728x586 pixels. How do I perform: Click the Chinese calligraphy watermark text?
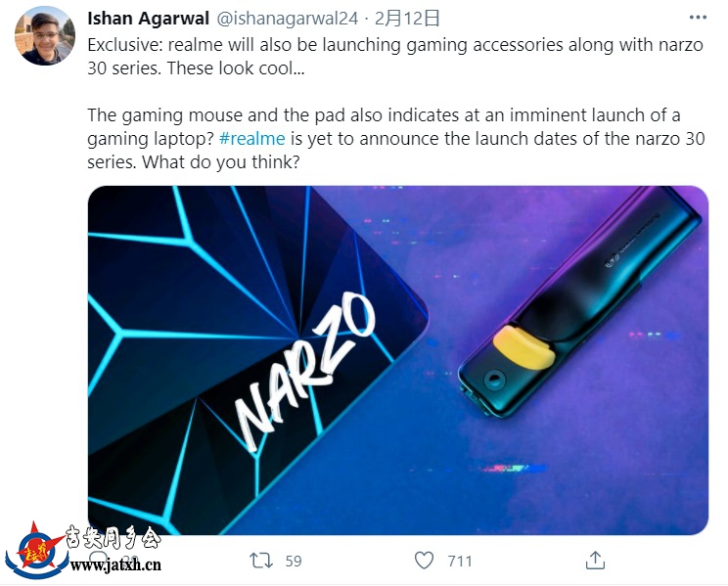click(x=113, y=538)
